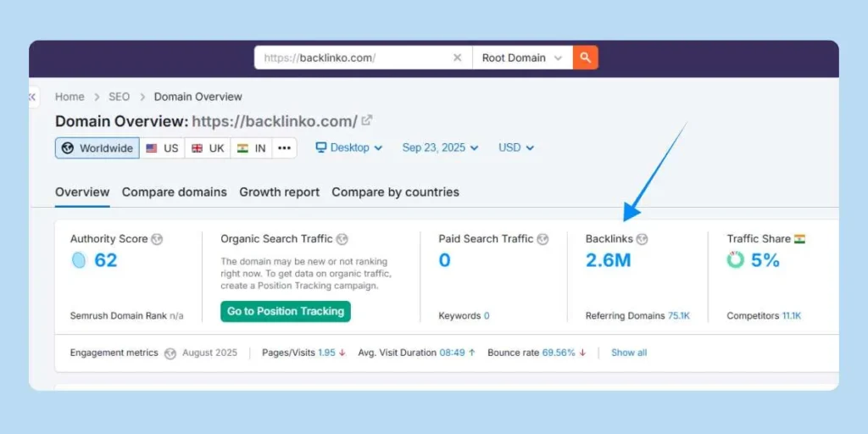Clear the URL with the X icon
This screenshot has height=434, width=868.
457,58
